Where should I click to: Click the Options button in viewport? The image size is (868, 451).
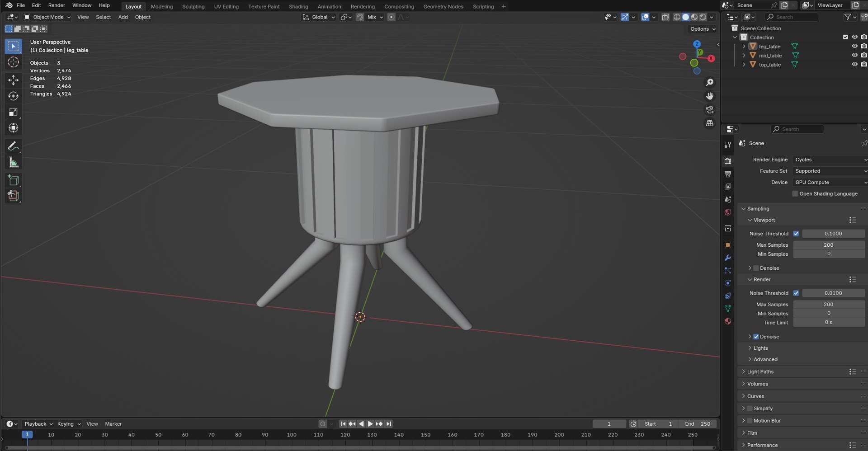pos(703,29)
